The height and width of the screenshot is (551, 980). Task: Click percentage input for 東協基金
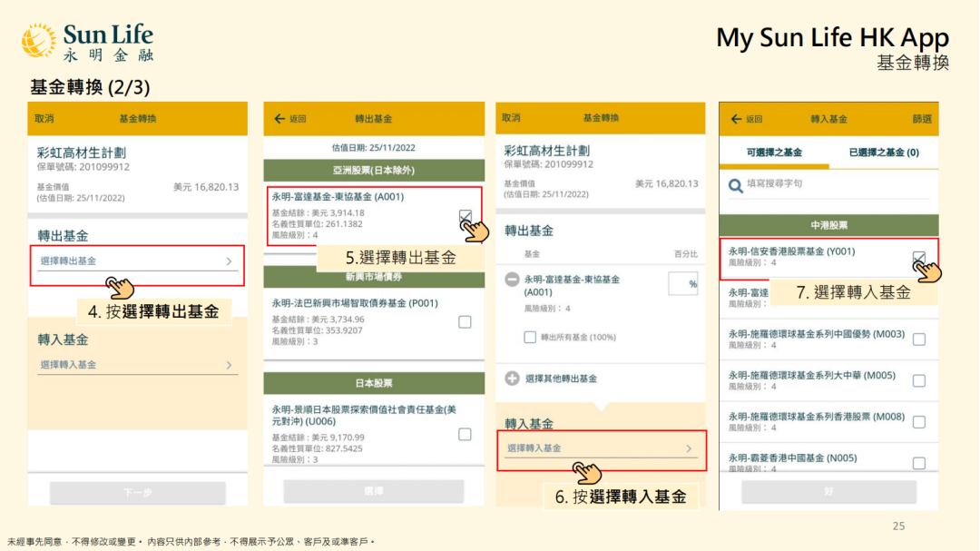(683, 284)
